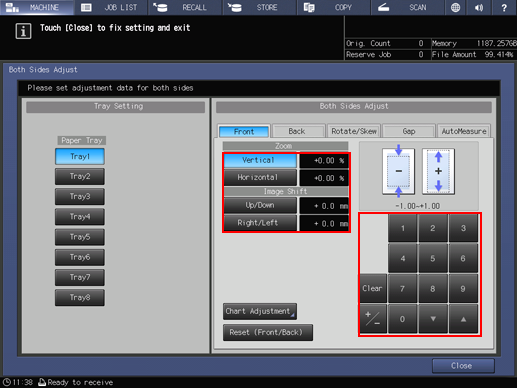This screenshot has height=388, width=517.
Task: Switch to the JOB LIST tab
Action: (x=111, y=7)
